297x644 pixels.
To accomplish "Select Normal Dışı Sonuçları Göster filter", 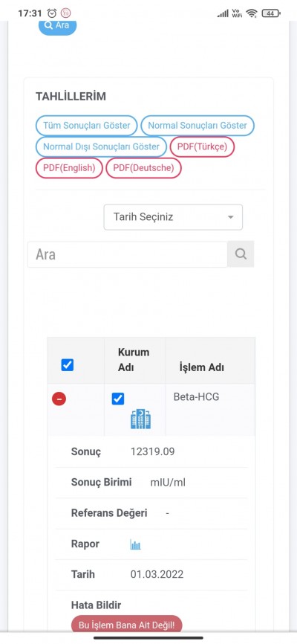I will [x=101, y=146].
